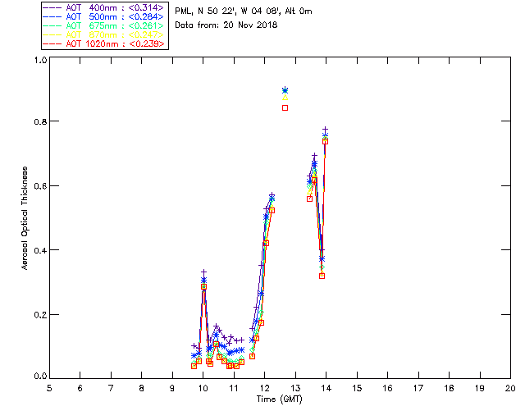Click the x-axis tick label 6
The width and height of the screenshot is (525, 420).
tap(80, 388)
